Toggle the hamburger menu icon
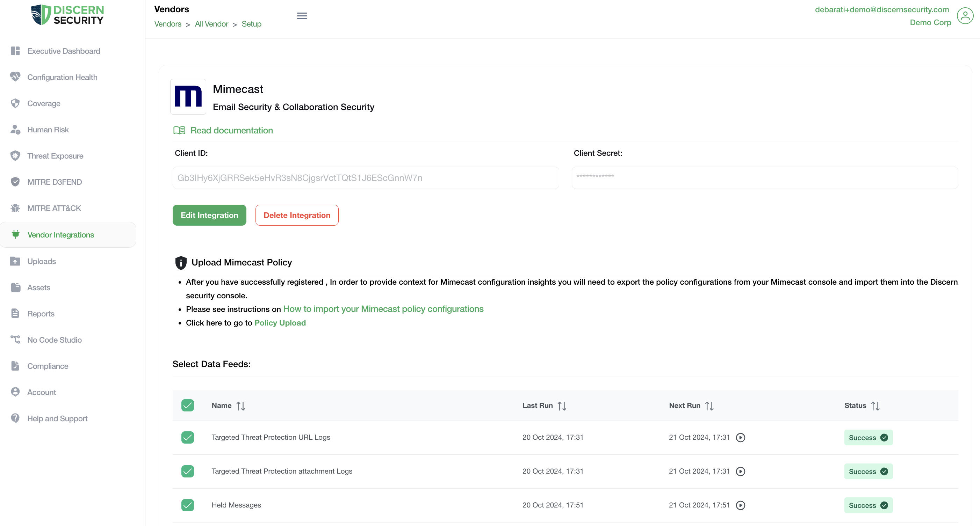 click(x=302, y=16)
